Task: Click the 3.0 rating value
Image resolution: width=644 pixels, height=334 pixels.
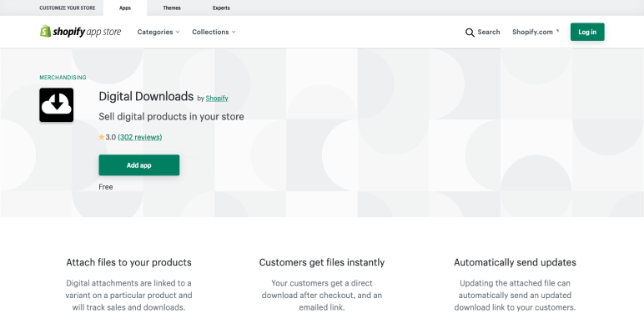Action: coord(111,137)
